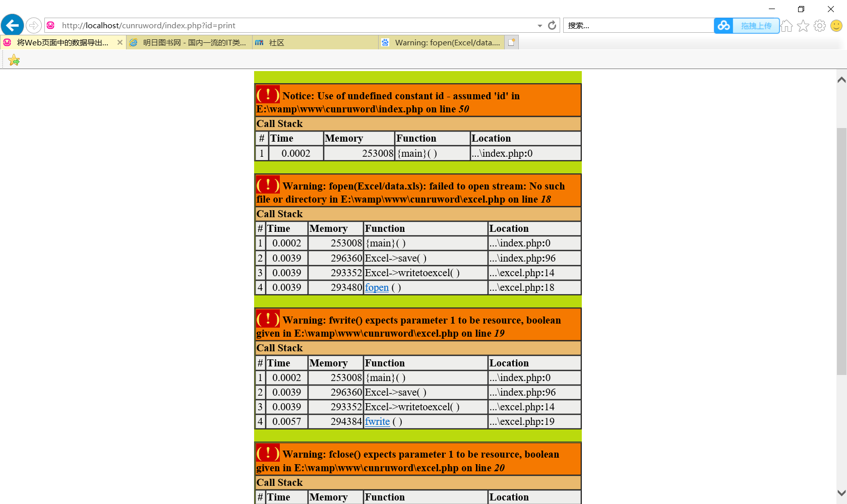Click the browser forward arrow button

33,25
